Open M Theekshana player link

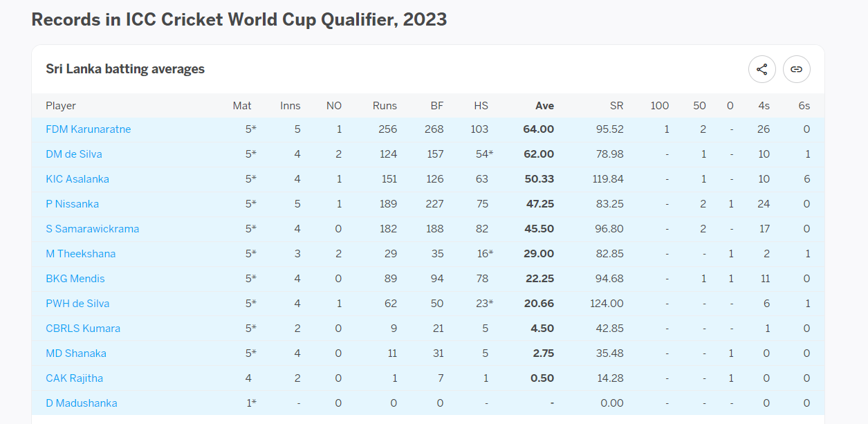tap(80, 254)
